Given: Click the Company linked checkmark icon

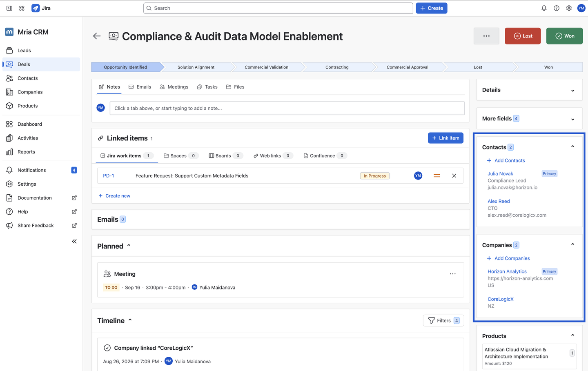Looking at the screenshot, I should (107, 348).
